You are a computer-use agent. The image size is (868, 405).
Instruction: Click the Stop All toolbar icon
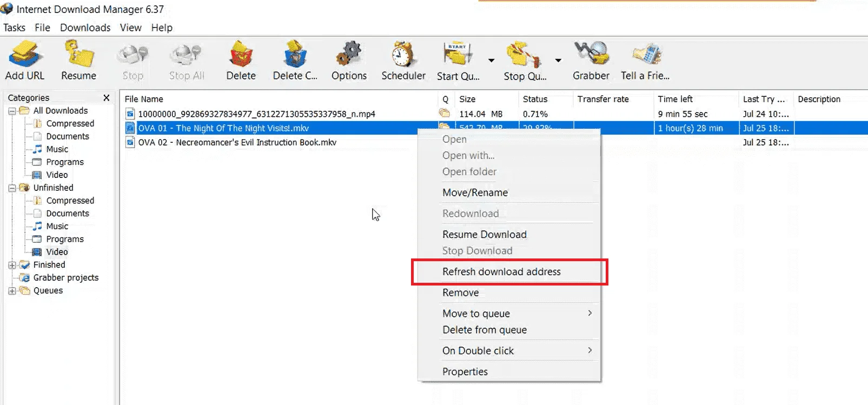pyautogui.click(x=187, y=54)
